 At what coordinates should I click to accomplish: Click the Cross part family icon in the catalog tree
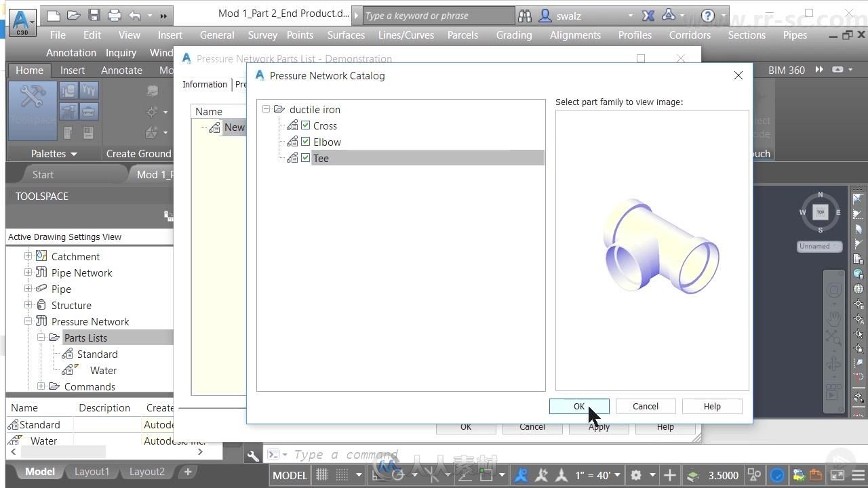(x=292, y=125)
